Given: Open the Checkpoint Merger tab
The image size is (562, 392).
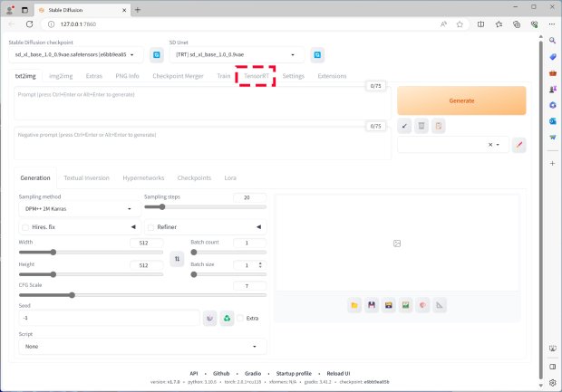Looking at the screenshot, I should [x=178, y=76].
